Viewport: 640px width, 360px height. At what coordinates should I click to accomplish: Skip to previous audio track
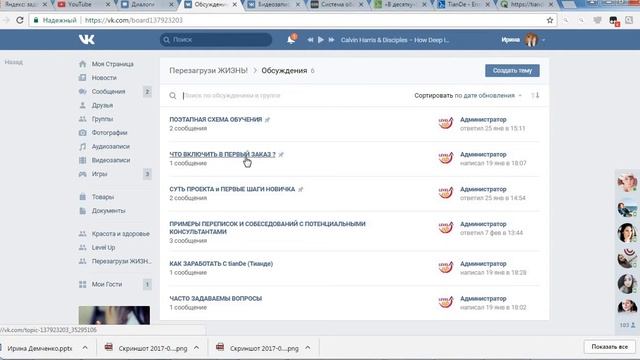pyautogui.click(x=310, y=40)
